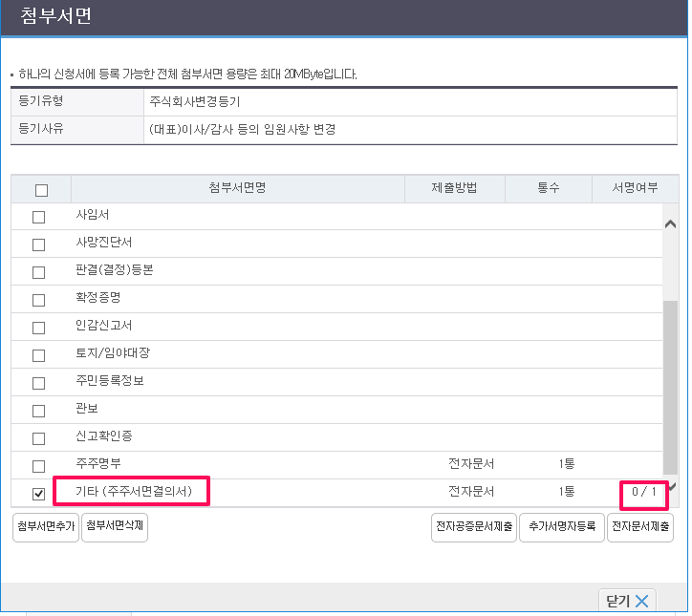The image size is (692, 616).
Task: Check the 인감신고서 row checkbox
Action: tap(39, 328)
